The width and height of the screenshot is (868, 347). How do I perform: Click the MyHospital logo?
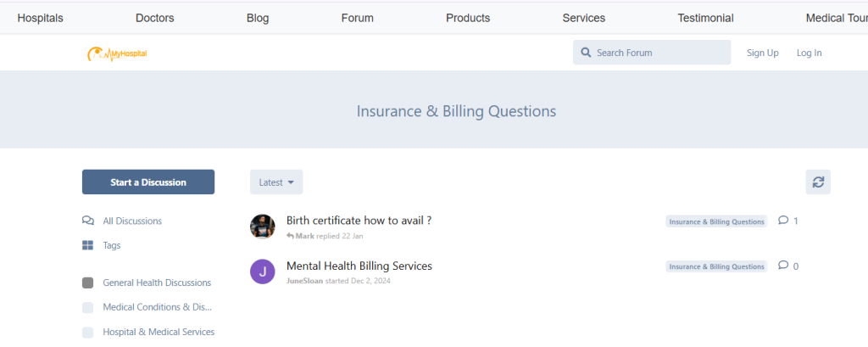(117, 53)
